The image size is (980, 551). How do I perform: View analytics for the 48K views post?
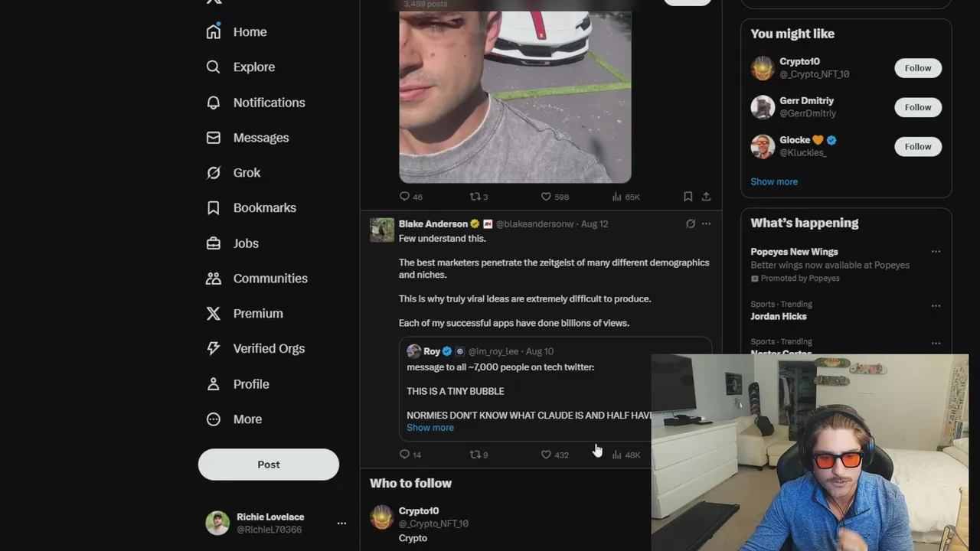(617, 455)
